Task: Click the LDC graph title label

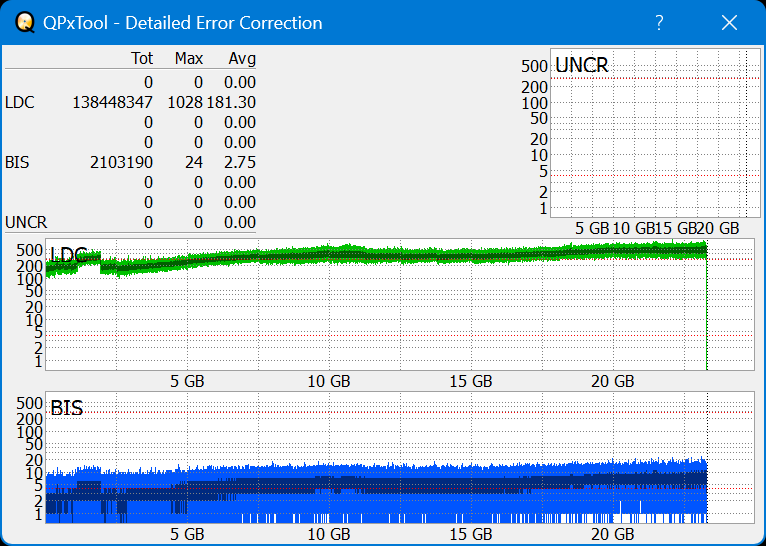Action: [68, 255]
